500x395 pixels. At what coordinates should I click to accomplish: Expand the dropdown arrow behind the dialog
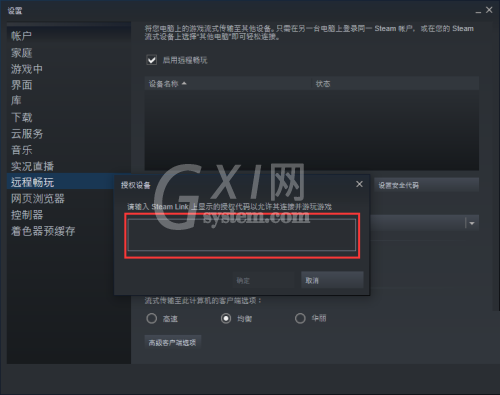[x=472, y=223]
